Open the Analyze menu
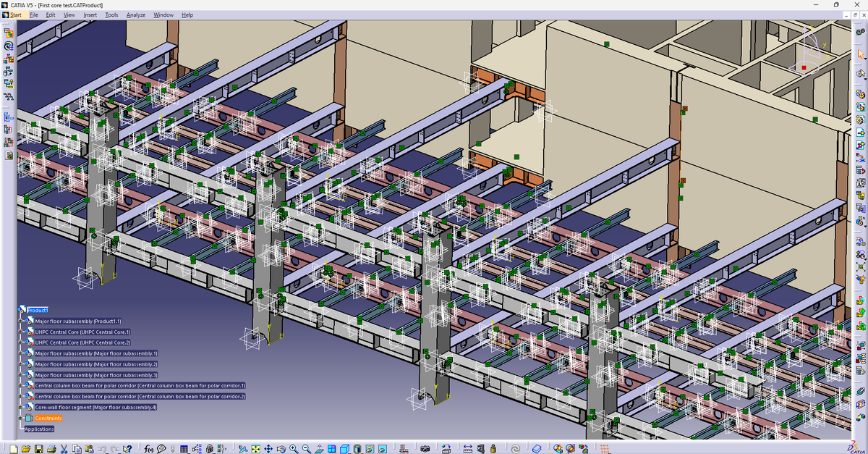The height and width of the screenshot is (454, 868). click(136, 14)
